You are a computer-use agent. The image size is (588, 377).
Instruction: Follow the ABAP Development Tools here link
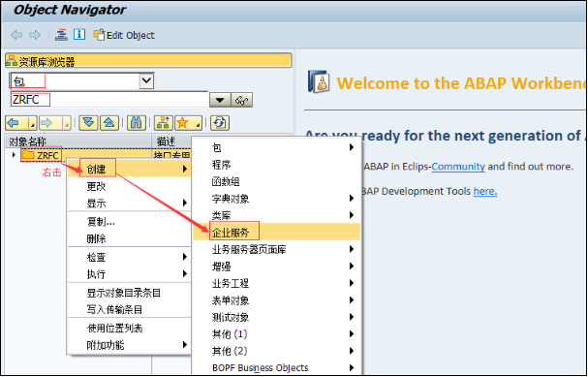click(x=485, y=191)
